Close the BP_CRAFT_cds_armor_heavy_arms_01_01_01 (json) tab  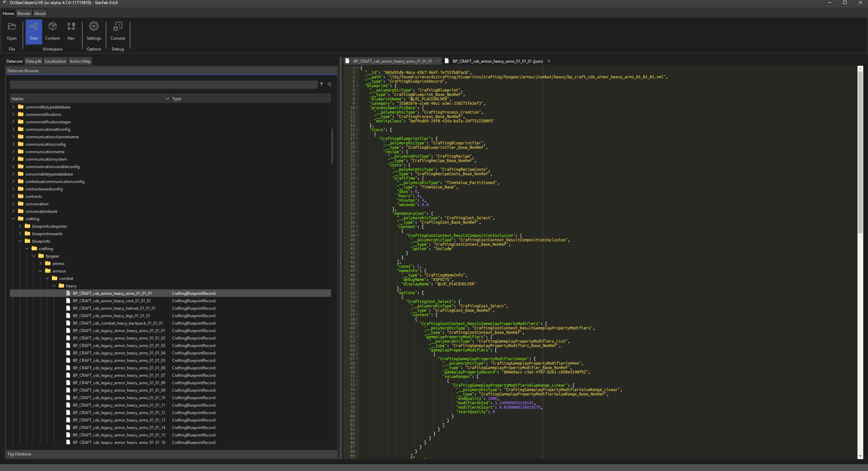point(549,61)
